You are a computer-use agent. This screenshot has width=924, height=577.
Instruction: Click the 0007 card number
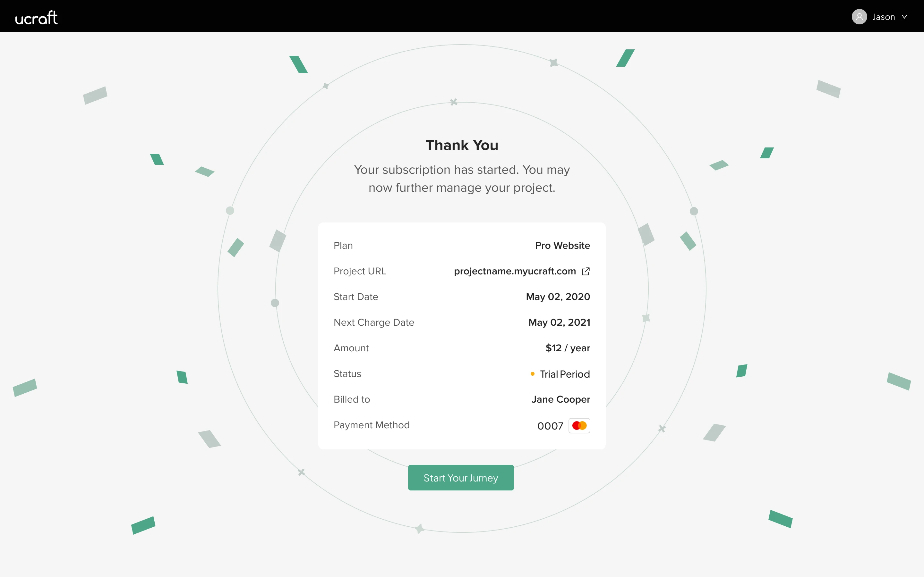coord(550,426)
